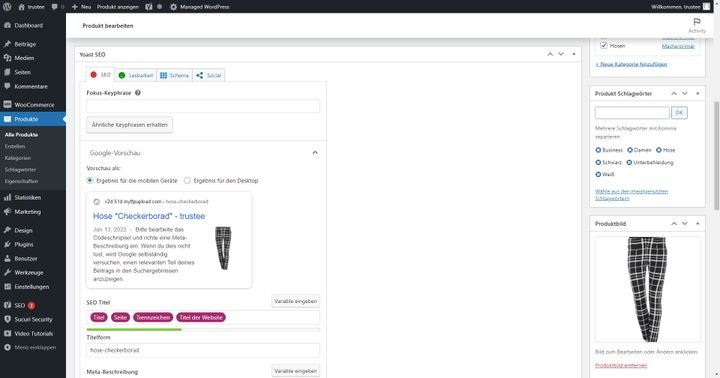Click the Titelform input field
Image resolution: width=720 pixels, height=378 pixels.
tap(203, 350)
